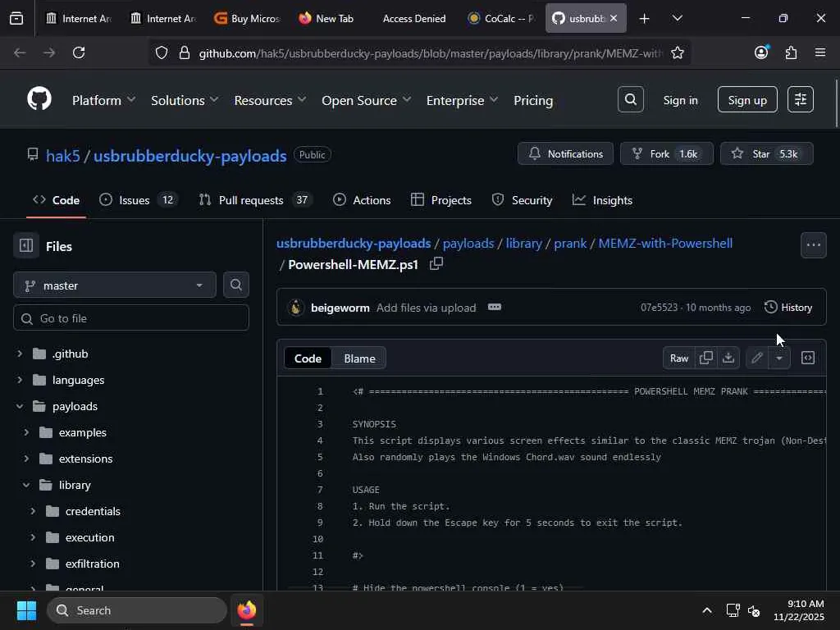Open the Security tab
This screenshot has height=630, width=840.
[x=522, y=200]
